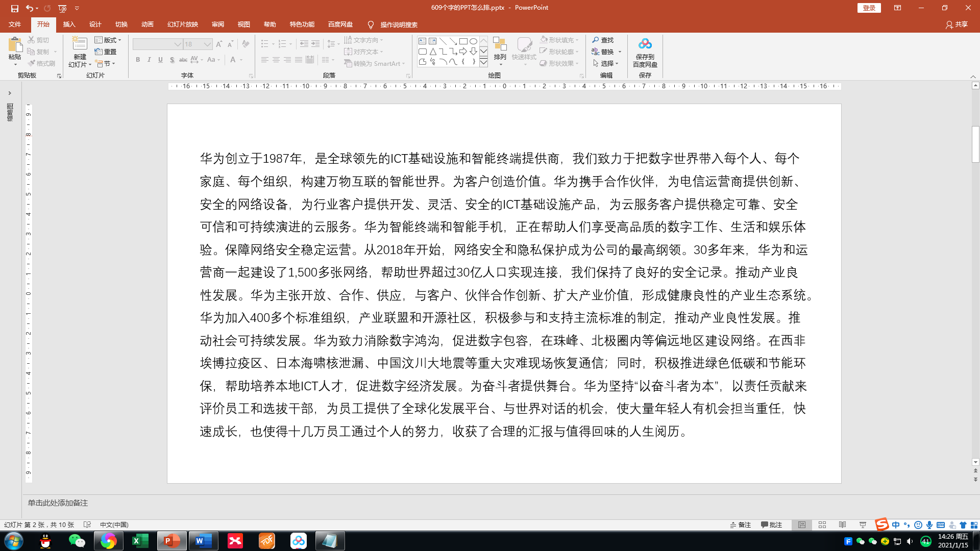Expand the collapsed slide thumbnail pane
The height and width of the screenshot is (551, 980).
[x=9, y=93]
